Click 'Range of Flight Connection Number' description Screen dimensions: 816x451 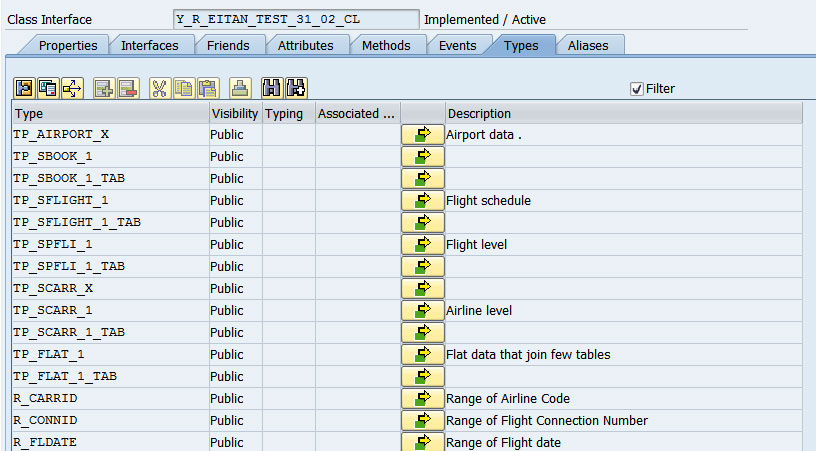[x=547, y=421]
